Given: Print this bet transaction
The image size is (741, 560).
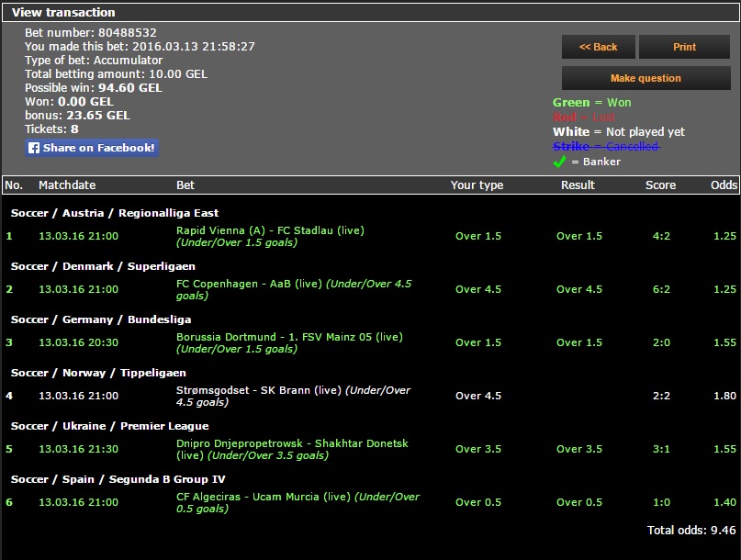Looking at the screenshot, I should 684,47.
